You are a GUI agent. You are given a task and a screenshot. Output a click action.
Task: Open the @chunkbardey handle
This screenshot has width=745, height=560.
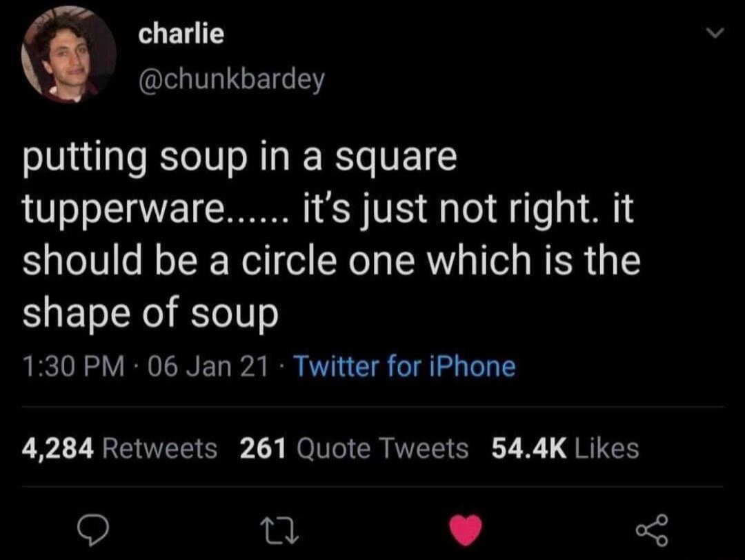(231, 79)
